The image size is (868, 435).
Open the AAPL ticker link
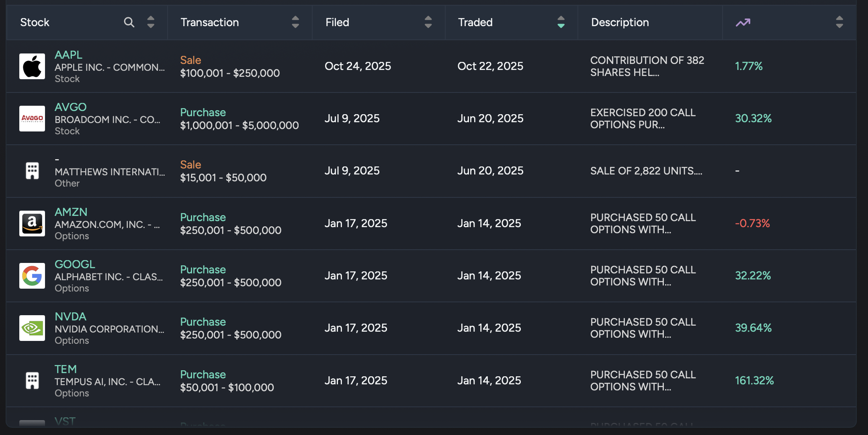coord(68,55)
